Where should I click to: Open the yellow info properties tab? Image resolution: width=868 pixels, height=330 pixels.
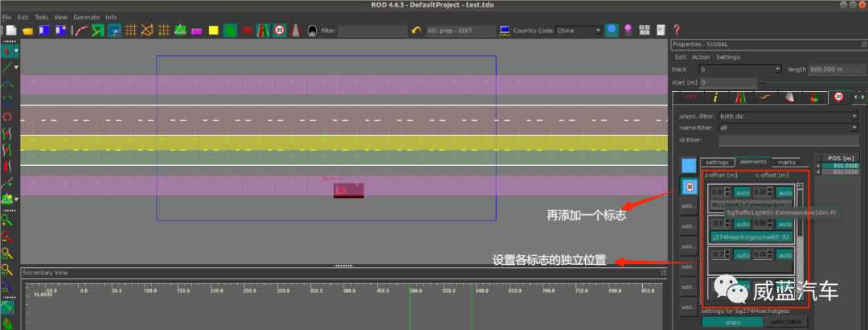click(716, 97)
